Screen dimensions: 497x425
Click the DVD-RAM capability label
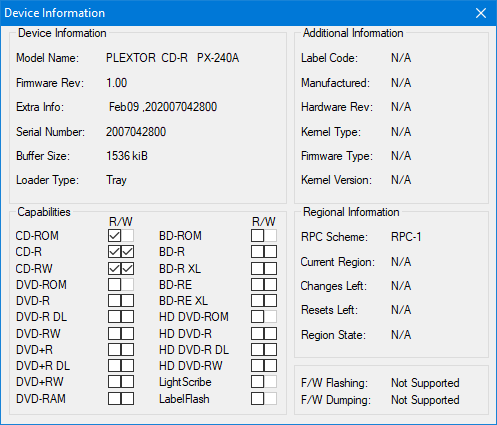[x=41, y=399]
